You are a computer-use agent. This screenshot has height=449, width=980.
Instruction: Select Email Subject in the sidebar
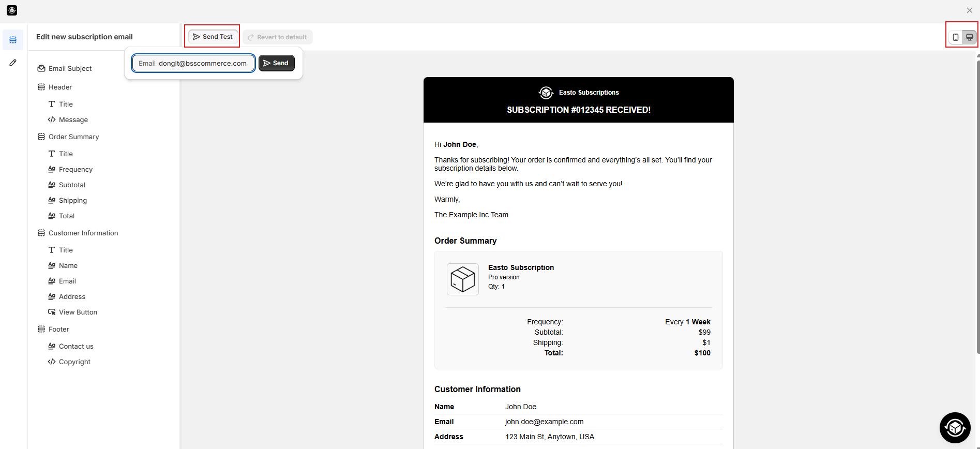[x=70, y=68]
